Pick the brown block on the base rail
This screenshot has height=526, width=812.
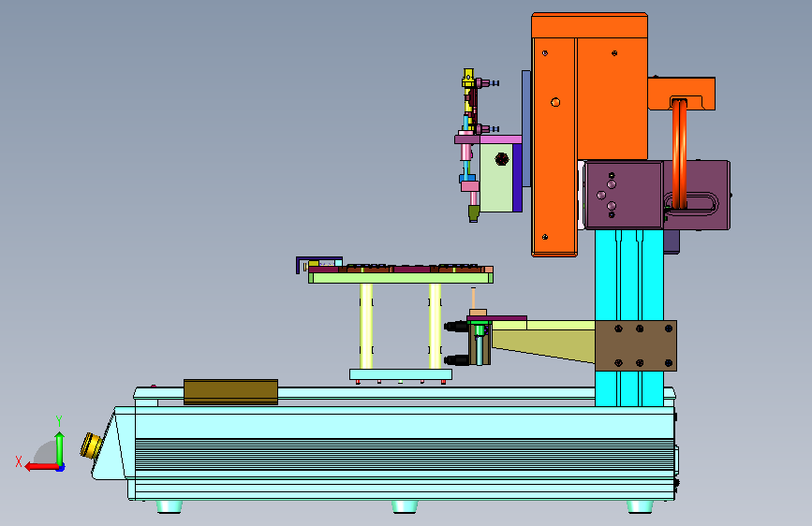pyautogui.click(x=231, y=392)
